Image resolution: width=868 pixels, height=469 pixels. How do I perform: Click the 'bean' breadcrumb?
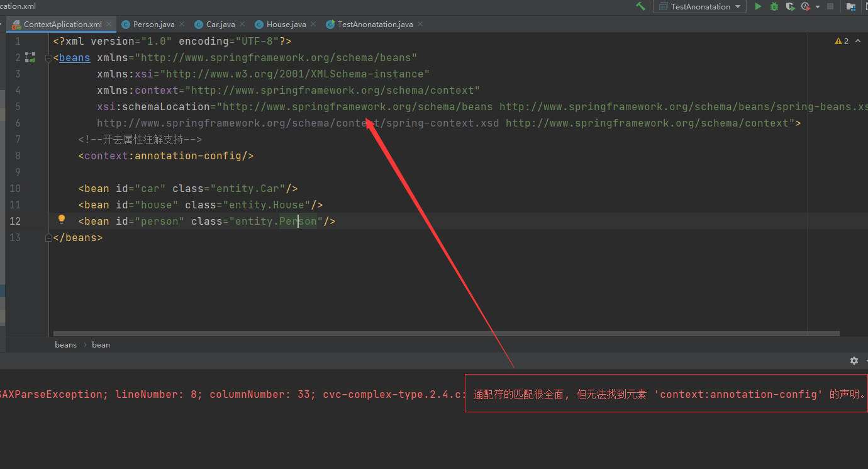(x=101, y=345)
